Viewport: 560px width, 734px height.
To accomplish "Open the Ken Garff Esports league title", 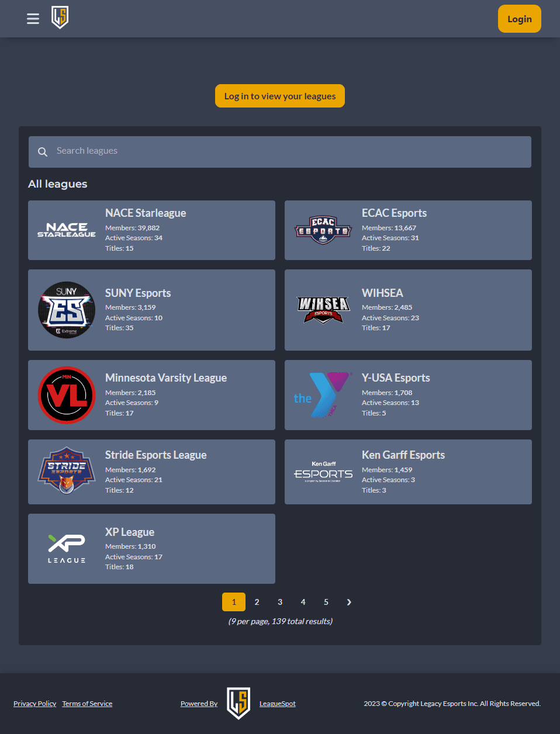I will [x=403, y=455].
